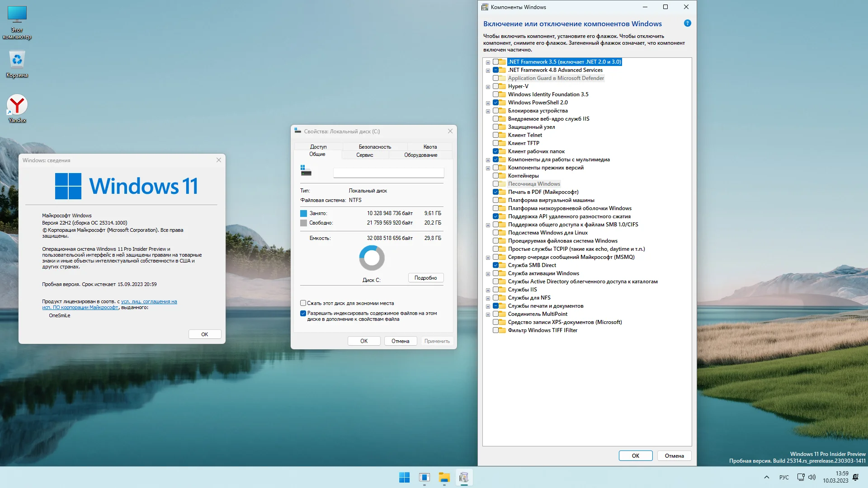
Task: Uncheck Клиент рабочих папок checkbox
Action: tap(496, 151)
